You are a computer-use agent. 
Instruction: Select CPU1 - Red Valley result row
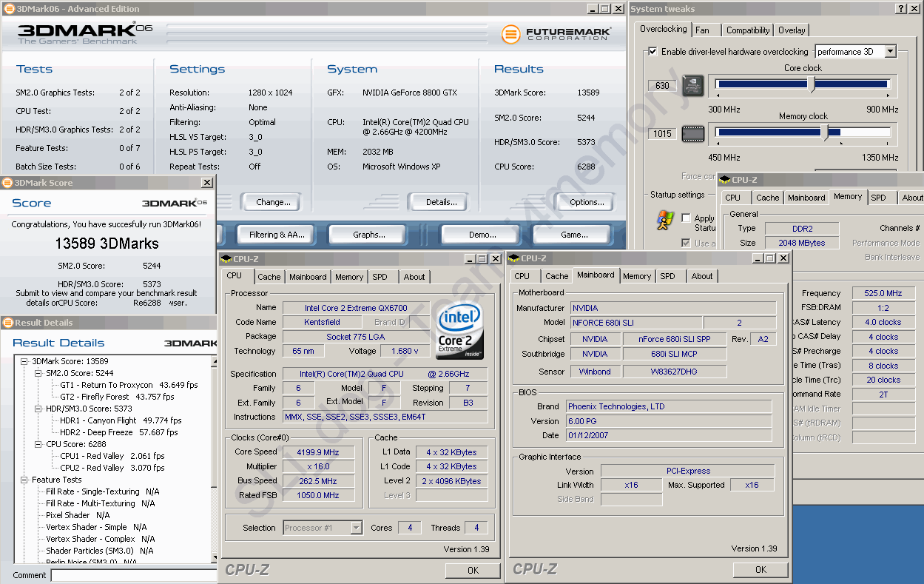(x=112, y=456)
